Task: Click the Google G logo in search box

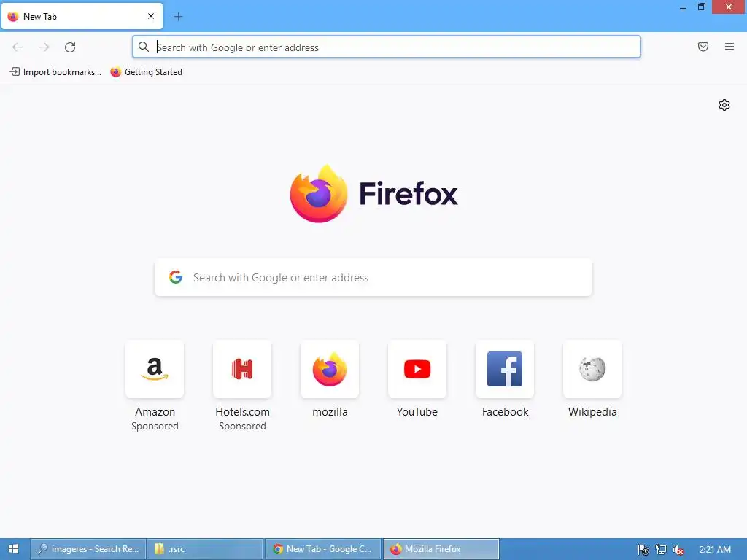Action: (176, 277)
